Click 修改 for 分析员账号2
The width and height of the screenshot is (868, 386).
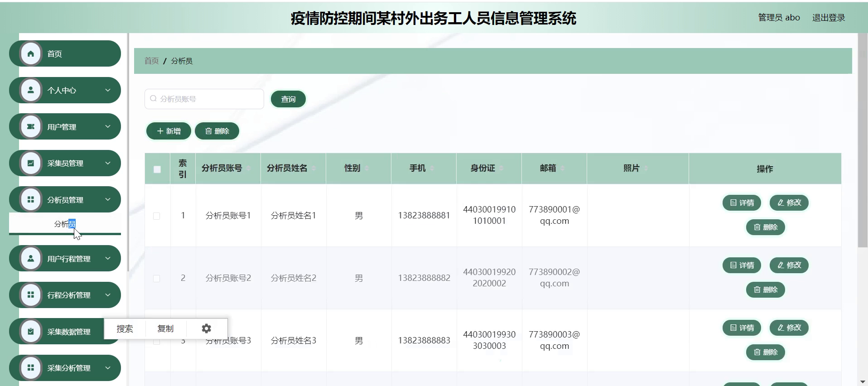point(789,265)
